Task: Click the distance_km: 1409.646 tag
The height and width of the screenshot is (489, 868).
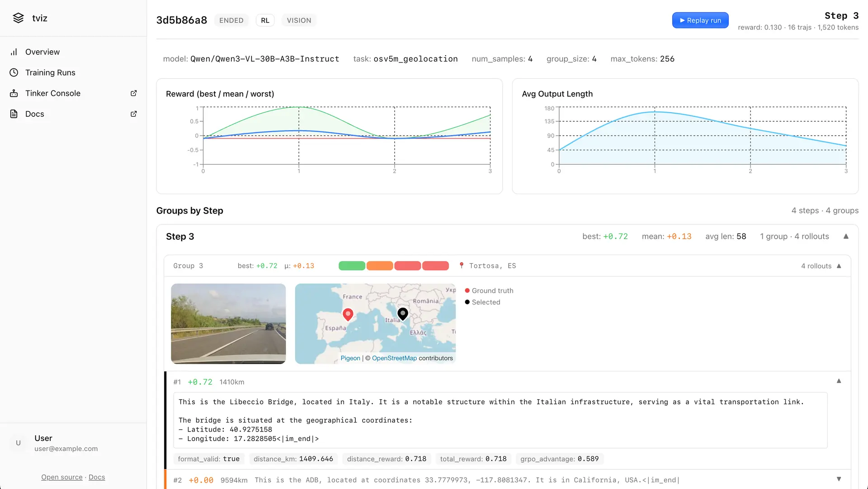Action: pyautogui.click(x=293, y=459)
